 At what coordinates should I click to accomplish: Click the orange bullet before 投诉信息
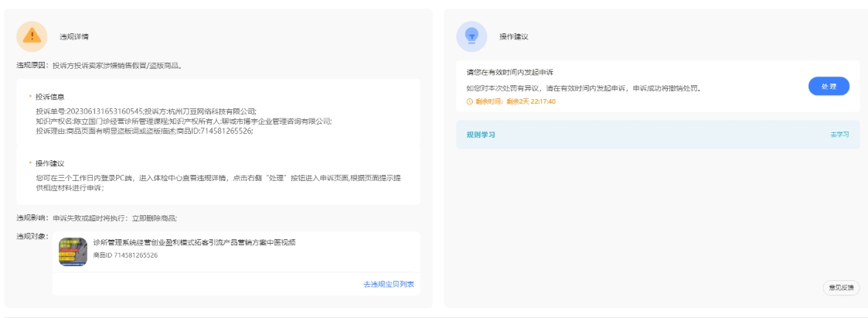[x=30, y=97]
